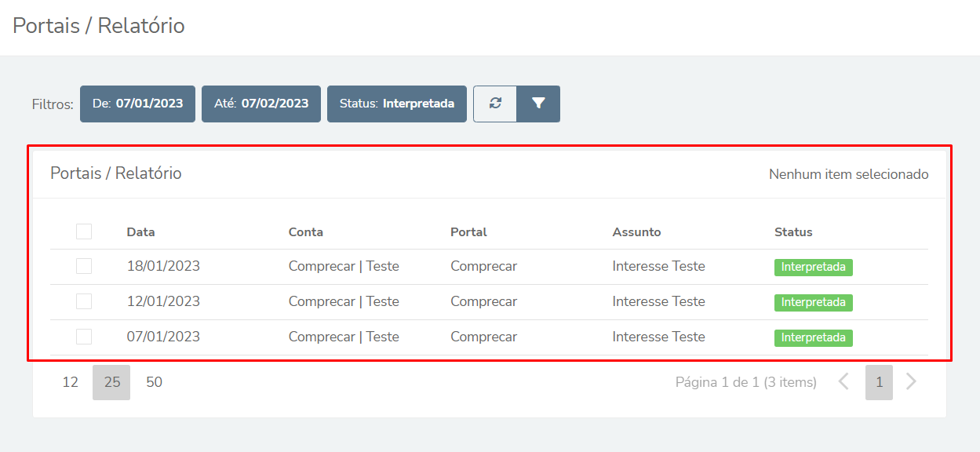Check the 07/01/2023 row checkbox
The width and height of the screenshot is (980, 452).
84,337
